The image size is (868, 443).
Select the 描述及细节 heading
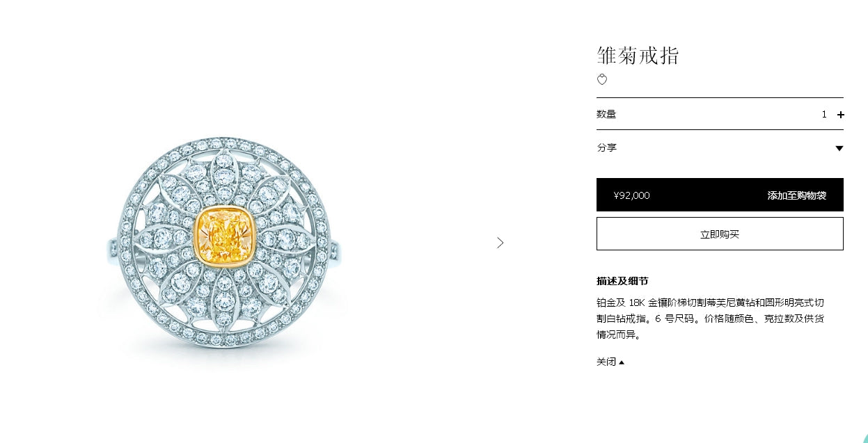click(x=622, y=281)
